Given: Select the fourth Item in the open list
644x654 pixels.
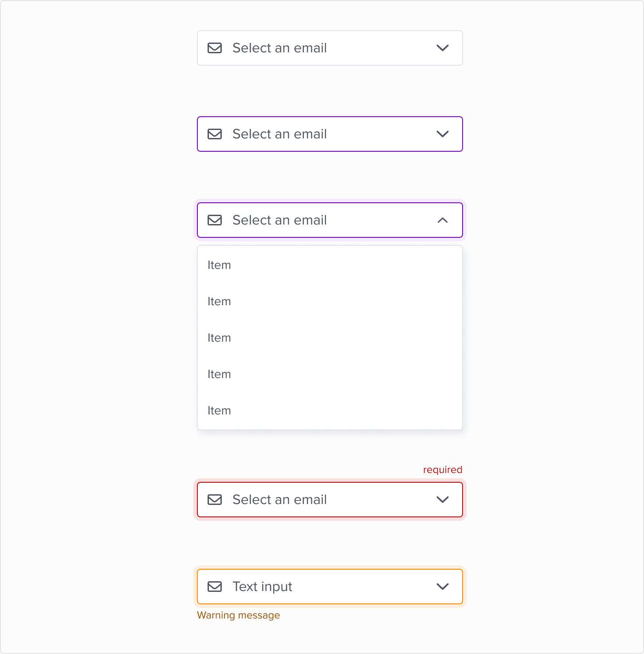Looking at the screenshot, I should (x=219, y=374).
